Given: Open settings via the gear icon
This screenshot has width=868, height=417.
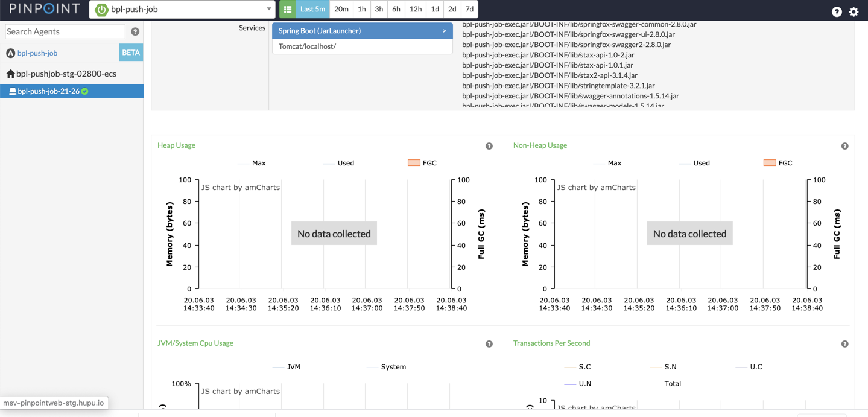Looking at the screenshot, I should point(854,11).
